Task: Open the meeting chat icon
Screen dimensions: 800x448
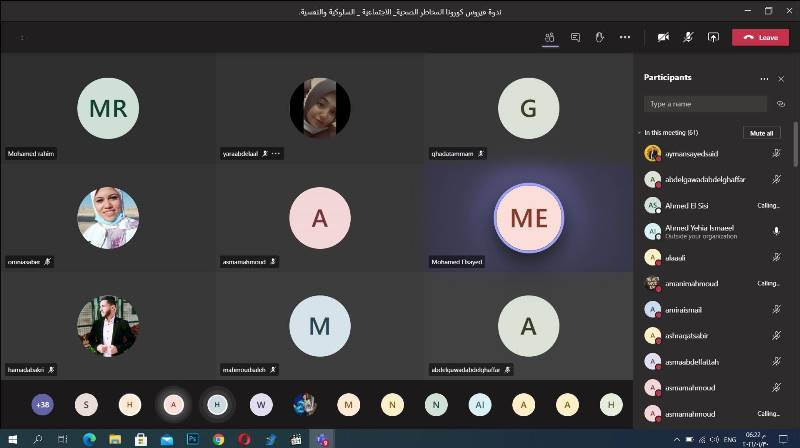Action: [575, 37]
